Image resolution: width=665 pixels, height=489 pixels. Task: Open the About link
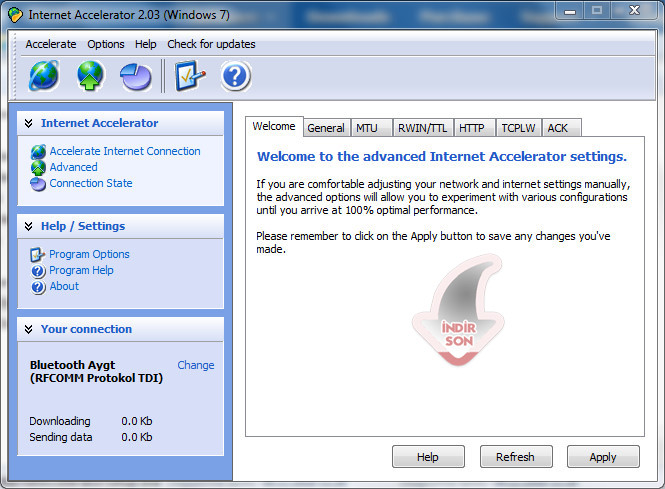(x=64, y=287)
